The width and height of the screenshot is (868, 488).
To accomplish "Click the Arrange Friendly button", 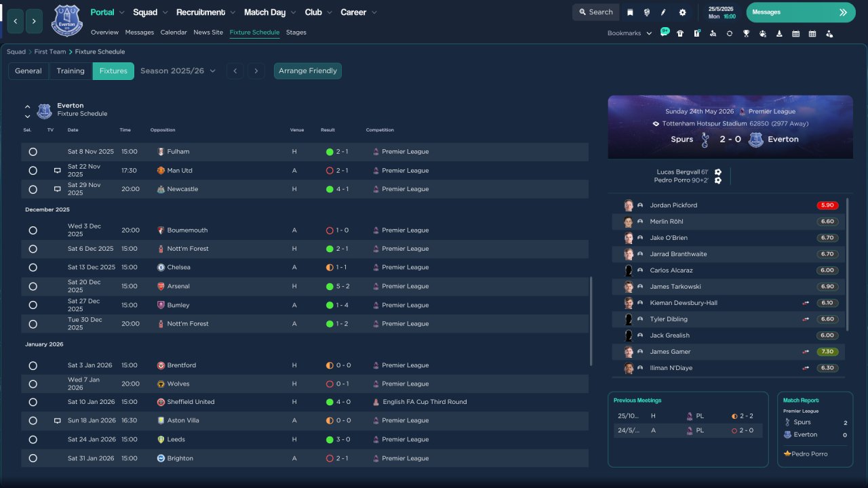I will 308,71.
